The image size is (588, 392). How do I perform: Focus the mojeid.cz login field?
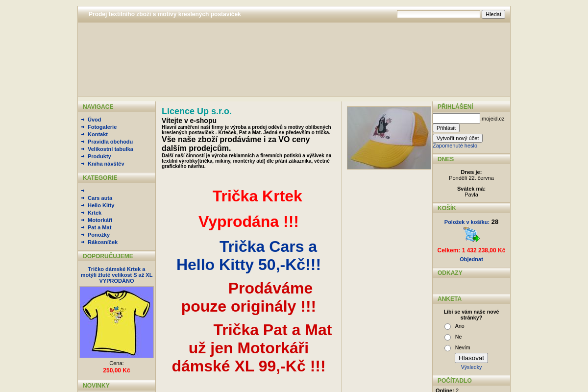(x=456, y=118)
